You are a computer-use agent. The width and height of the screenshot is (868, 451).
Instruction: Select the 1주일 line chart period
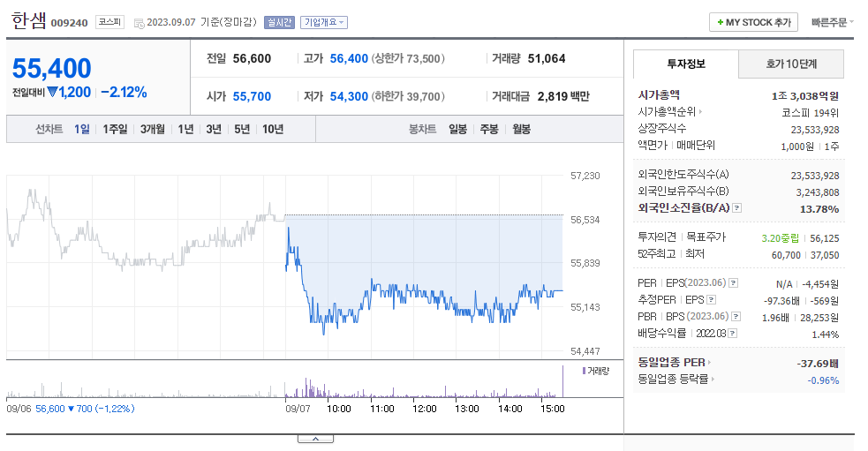coord(115,129)
